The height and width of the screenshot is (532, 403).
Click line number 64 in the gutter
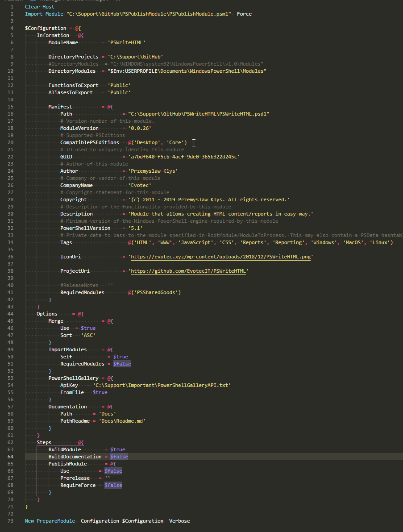(10, 456)
